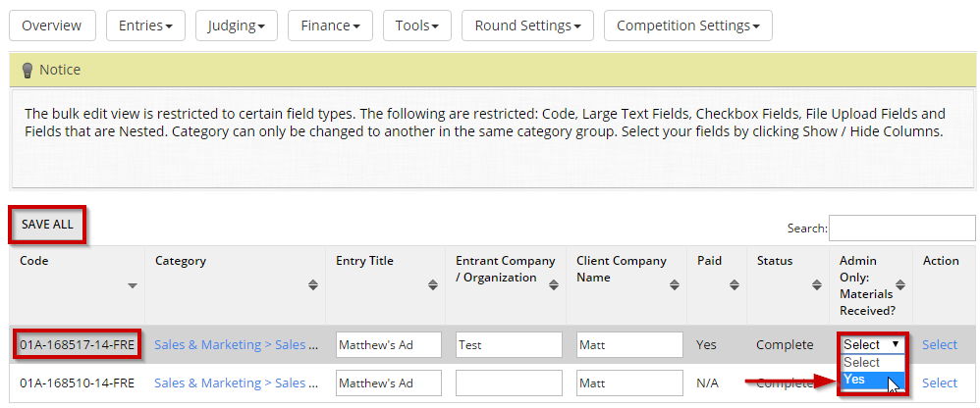Image resolution: width=980 pixels, height=408 pixels.
Task: Sort by Paid column arrows
Action: click(x=735, y=285)
